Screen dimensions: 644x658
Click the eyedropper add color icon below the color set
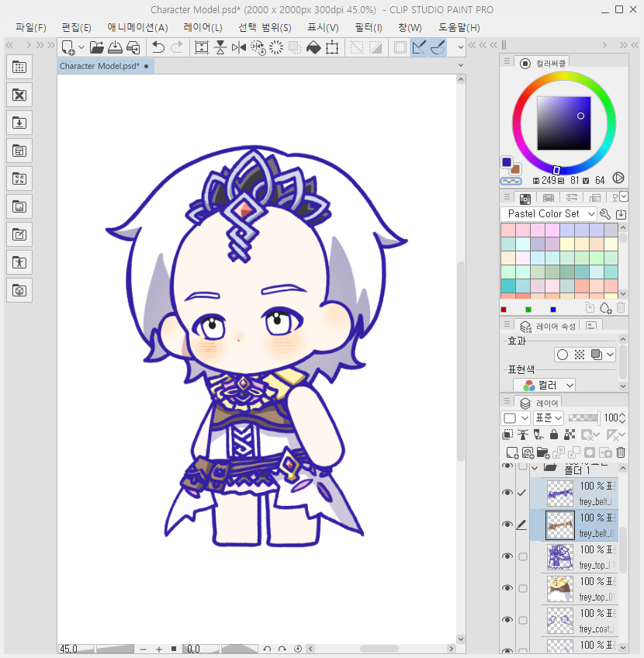605,308
